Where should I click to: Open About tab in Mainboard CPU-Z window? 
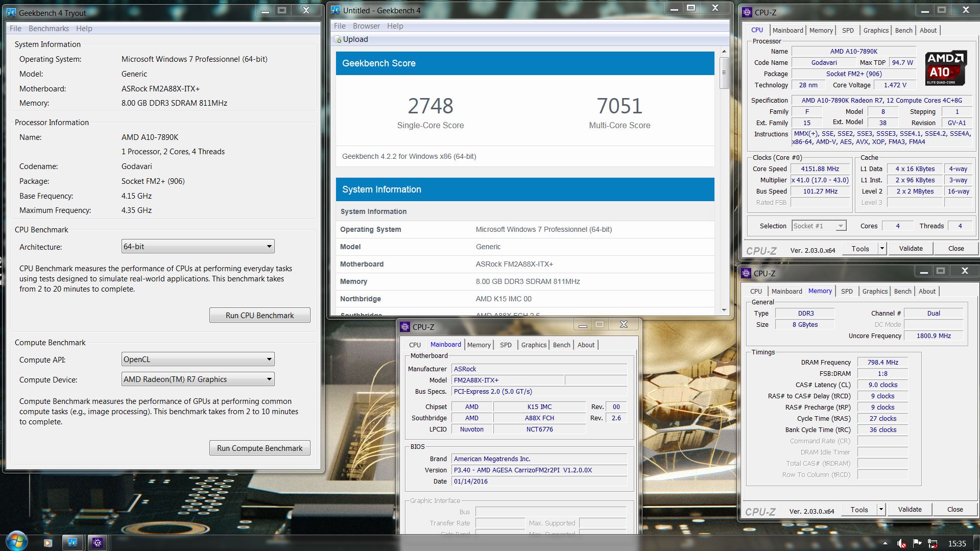pyautogui.click(x=586, y=345)
